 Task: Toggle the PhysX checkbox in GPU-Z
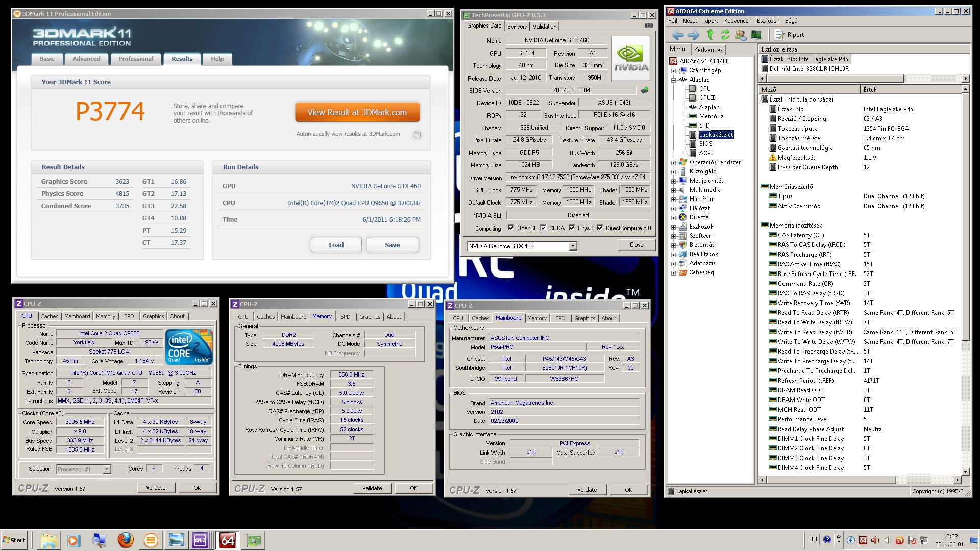[572, 228]
